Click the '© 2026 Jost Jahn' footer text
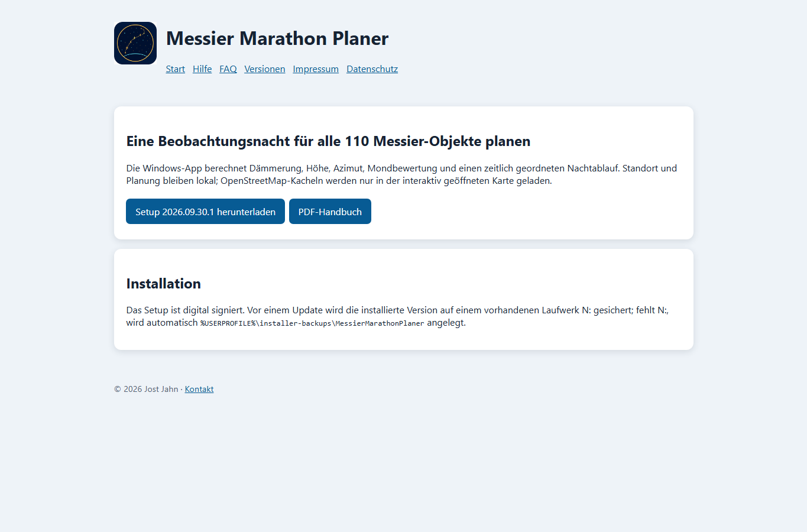Viewport: 807px width, 532px height. 146,389
